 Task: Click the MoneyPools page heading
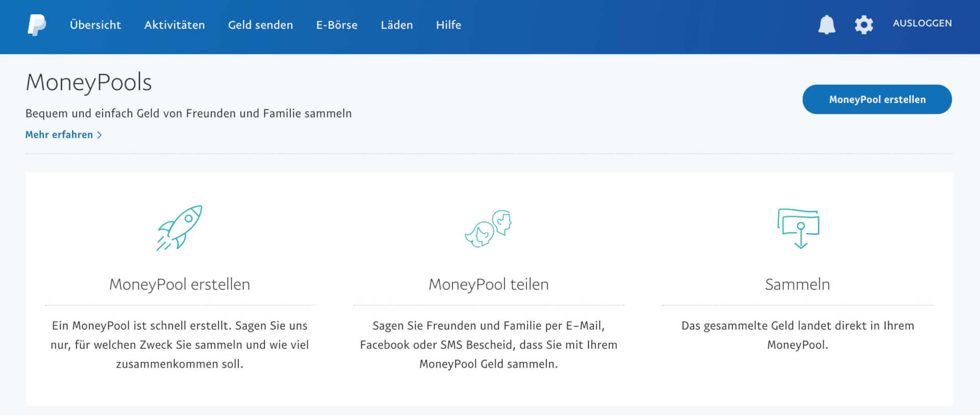click(89, 82)
